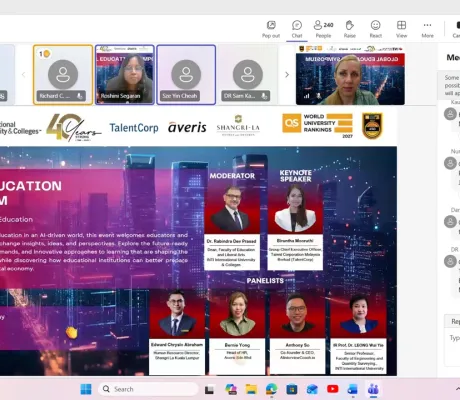Open the meeting Chat panel
Viewport: 460px width, 400px height.
[x=297, y=29]
